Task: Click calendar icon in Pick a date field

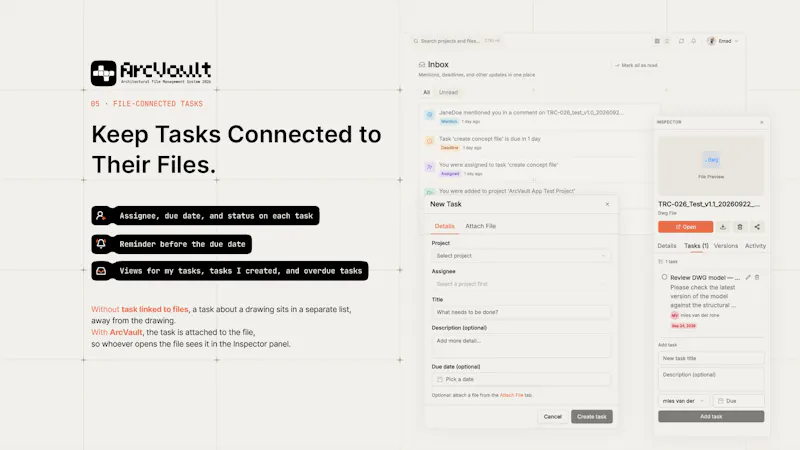Action: tap(440, 380)
